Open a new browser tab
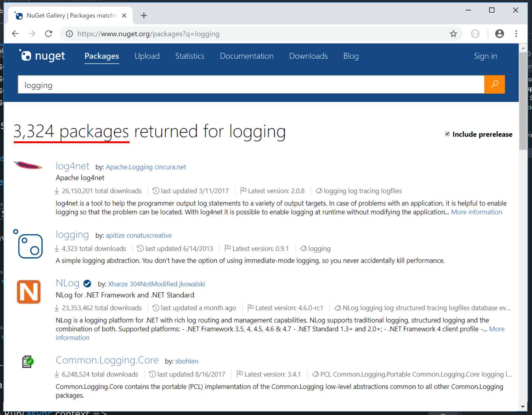Viewport: 532px width, 415px height. [144, 15]
